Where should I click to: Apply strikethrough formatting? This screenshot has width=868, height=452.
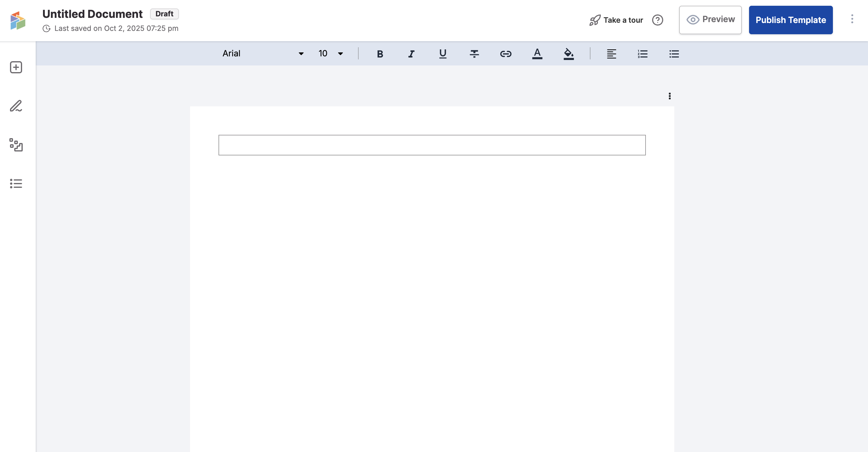[474, 54]
